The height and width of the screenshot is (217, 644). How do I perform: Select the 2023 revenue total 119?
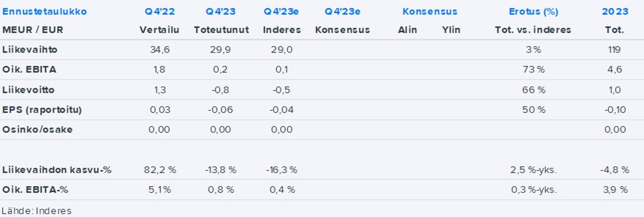614,50
